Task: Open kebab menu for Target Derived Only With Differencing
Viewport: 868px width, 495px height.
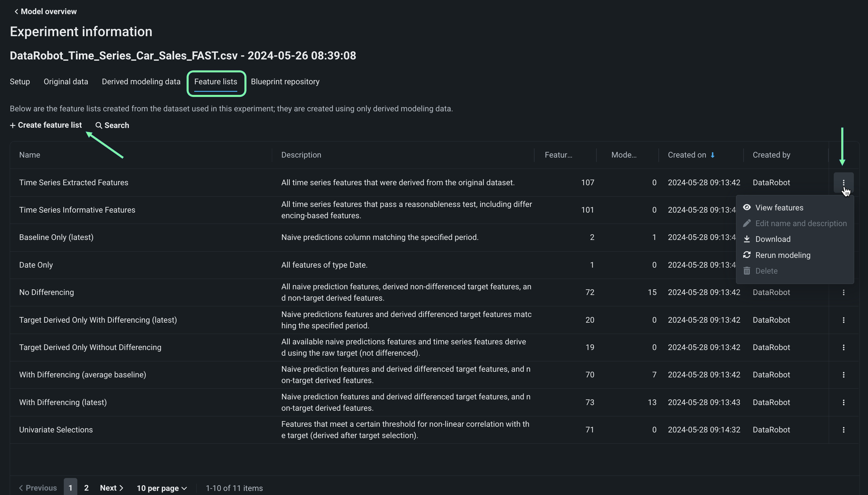Action: coord(843,320)
